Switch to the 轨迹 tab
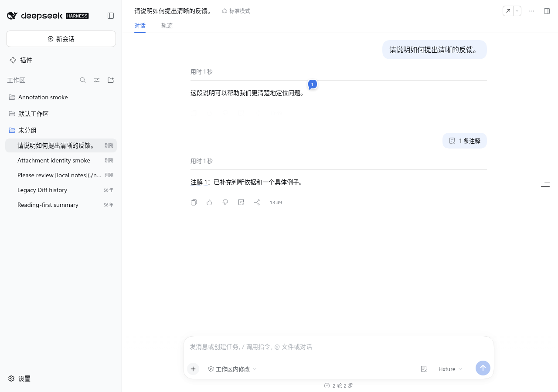Screen dimensions: 558x392 tap(167, 26)
